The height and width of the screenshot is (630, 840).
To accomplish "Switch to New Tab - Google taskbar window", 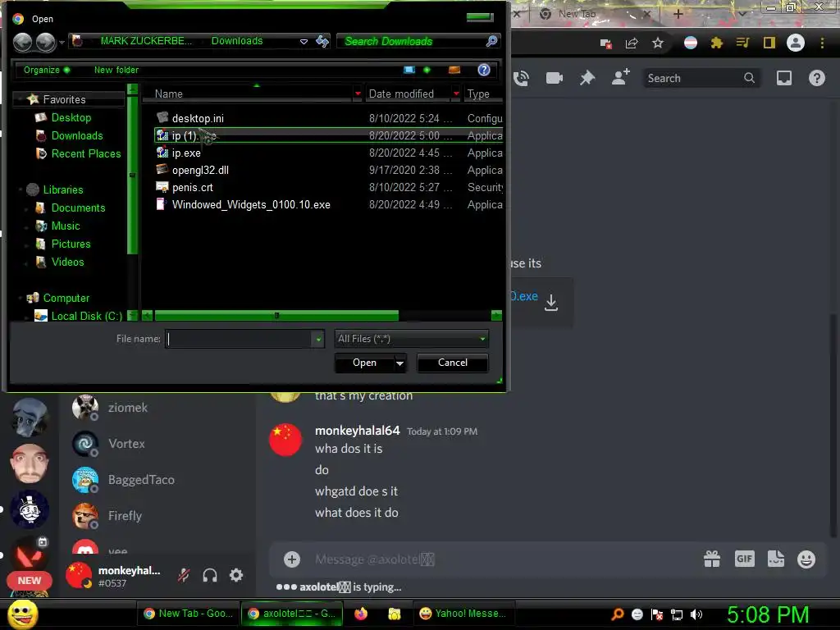I will click(x=188, y=614).
